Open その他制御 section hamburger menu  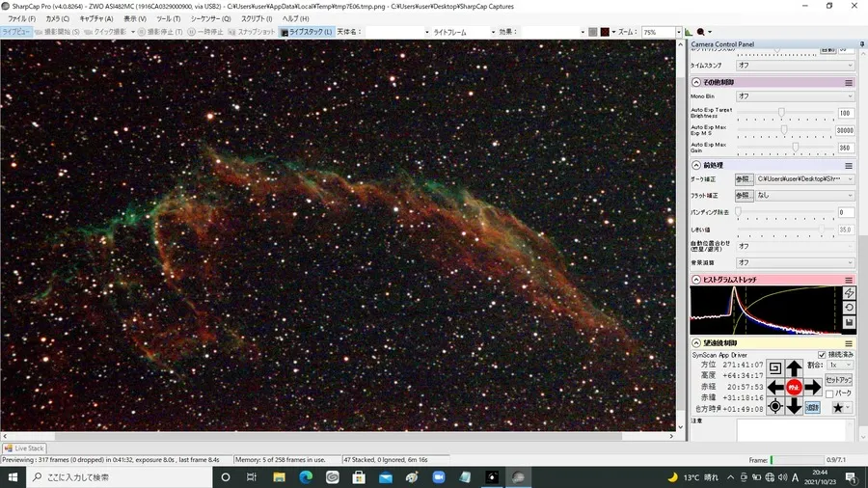point(848,82)
